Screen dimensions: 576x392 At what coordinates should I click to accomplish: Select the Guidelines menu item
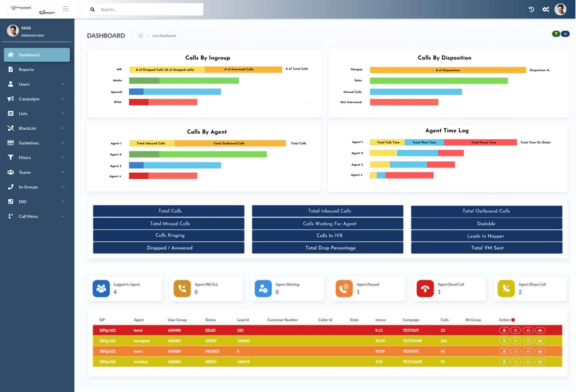coord(29,143)
